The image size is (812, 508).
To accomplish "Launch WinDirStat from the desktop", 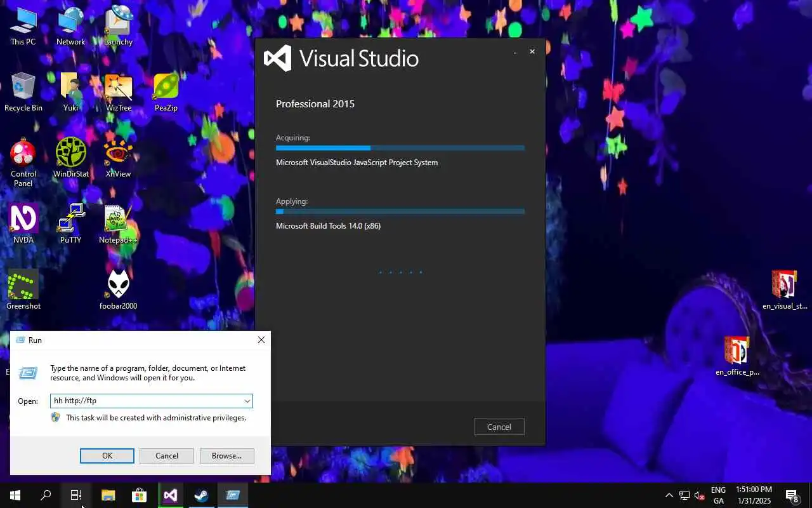I will click(70, 159).
